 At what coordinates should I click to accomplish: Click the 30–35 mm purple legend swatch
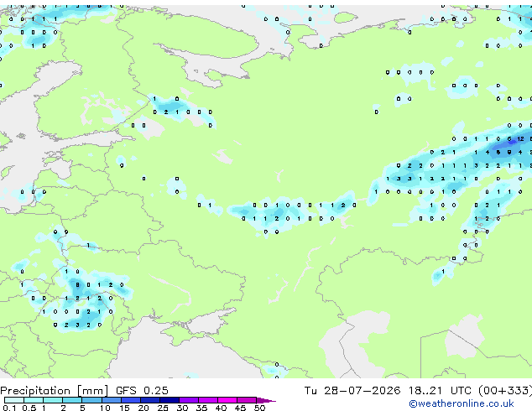[x=188, y=400]
